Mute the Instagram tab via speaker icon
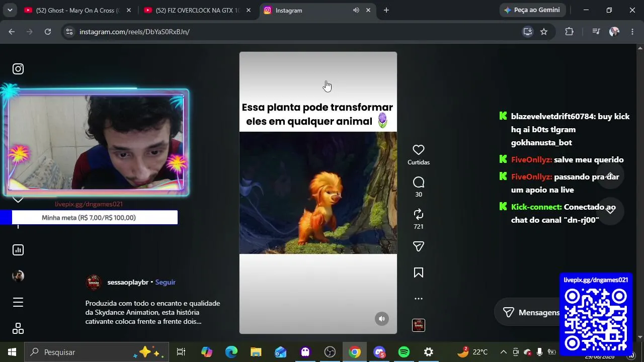 (356, 10)
